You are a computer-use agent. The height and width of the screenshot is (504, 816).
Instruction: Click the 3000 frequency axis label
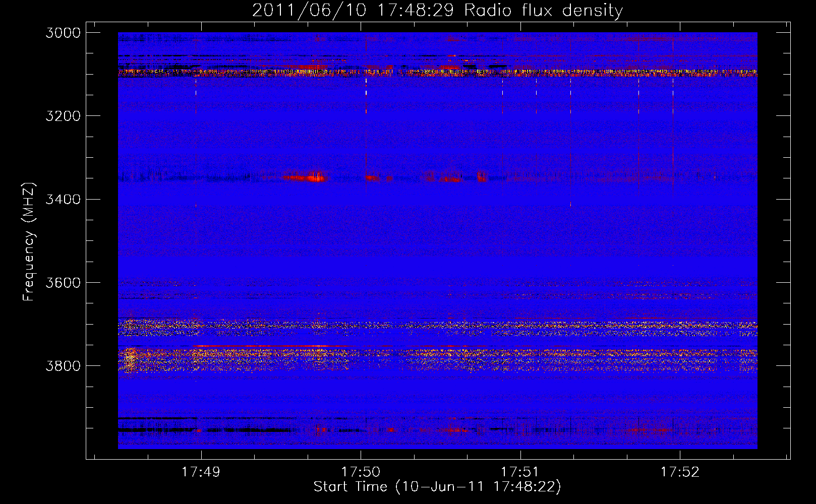[x=63, y=33]
